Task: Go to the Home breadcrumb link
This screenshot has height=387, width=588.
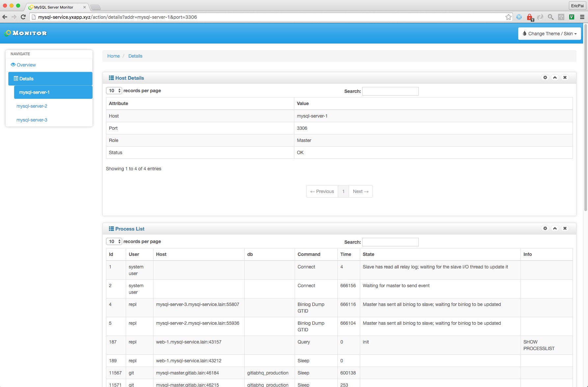Action: coord(113,56)
